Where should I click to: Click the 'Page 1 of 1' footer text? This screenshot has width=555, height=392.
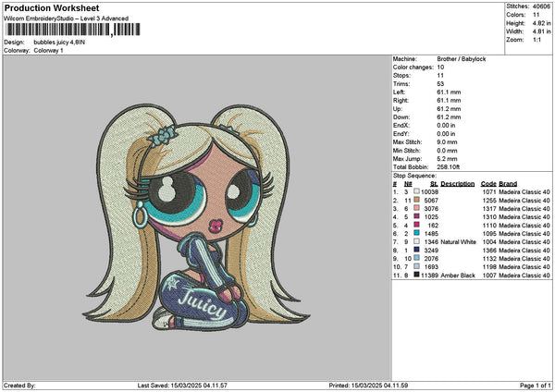pyautogui.click(x=536, y=386)
